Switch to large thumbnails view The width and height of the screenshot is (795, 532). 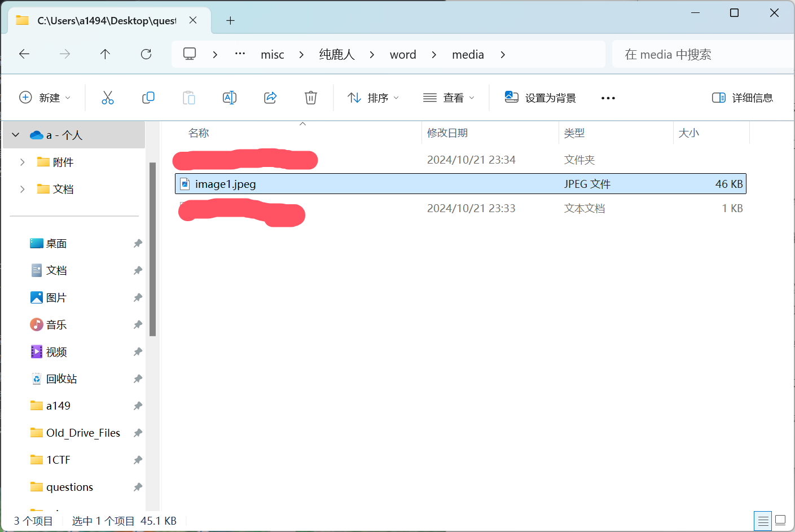pos(781,520)
